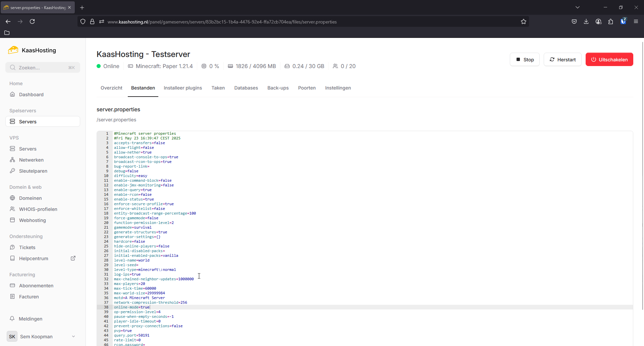Click the KaasHosting cheese logo icon
The width and height of the screenshot is (644, 346).
click(x=13, y=50)
